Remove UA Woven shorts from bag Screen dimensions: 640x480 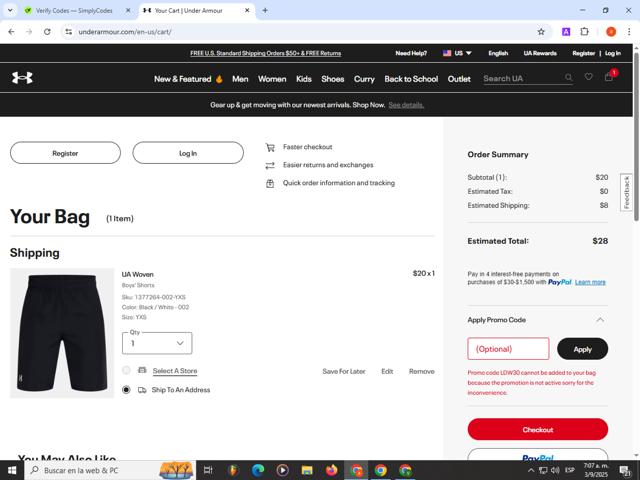click(422, 371)
